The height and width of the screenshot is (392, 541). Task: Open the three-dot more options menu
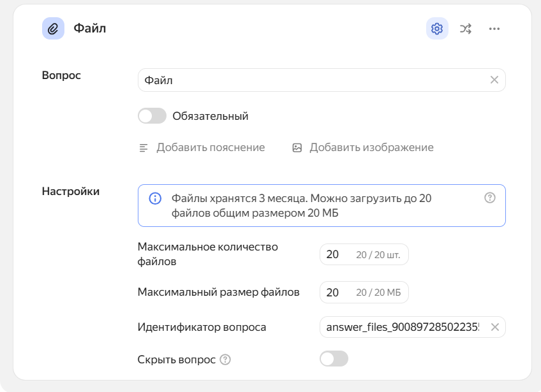click(x=494, y=29)
